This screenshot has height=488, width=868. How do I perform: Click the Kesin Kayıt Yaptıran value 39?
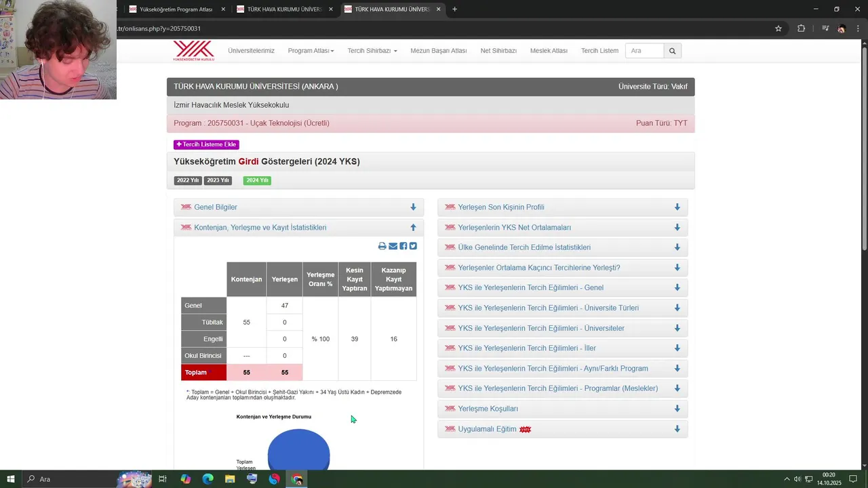[355, 339]
